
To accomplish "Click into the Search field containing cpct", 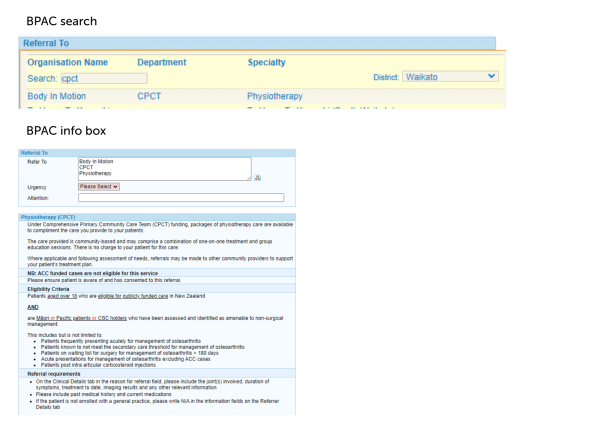I will pos(103,77).
